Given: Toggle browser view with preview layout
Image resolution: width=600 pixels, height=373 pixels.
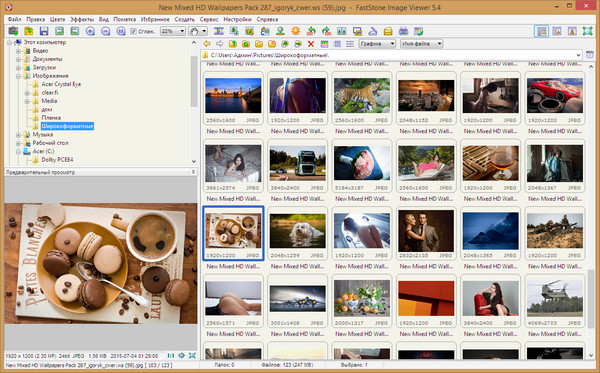Looking at the screenshot, I should click(x=541, y=31).
